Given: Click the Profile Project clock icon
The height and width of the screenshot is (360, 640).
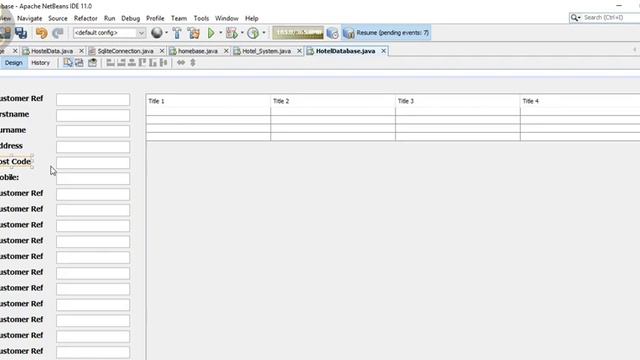Looking at the screenshot, I should 253,33.
